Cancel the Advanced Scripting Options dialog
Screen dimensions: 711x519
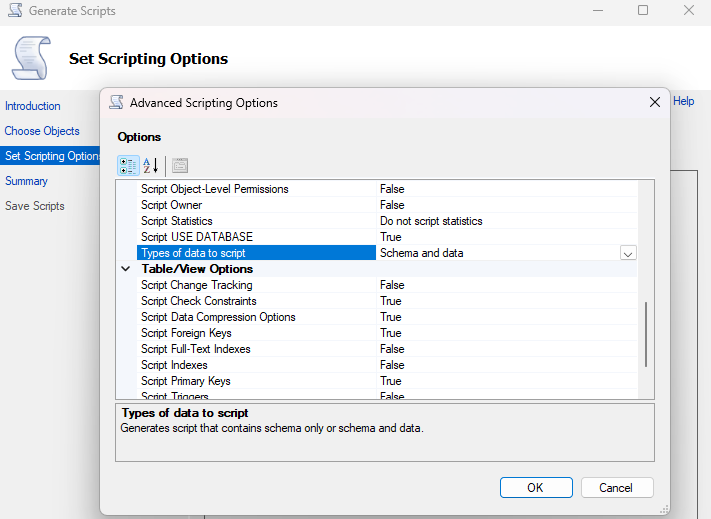617,488
